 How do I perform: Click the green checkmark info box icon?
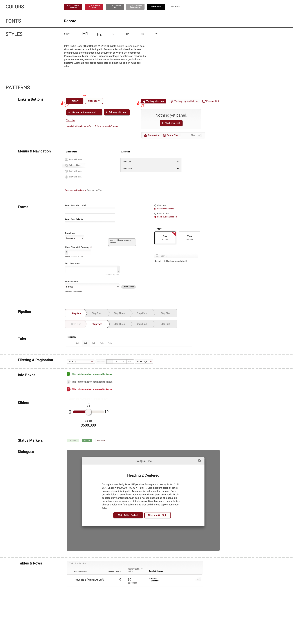pos(69,374)
